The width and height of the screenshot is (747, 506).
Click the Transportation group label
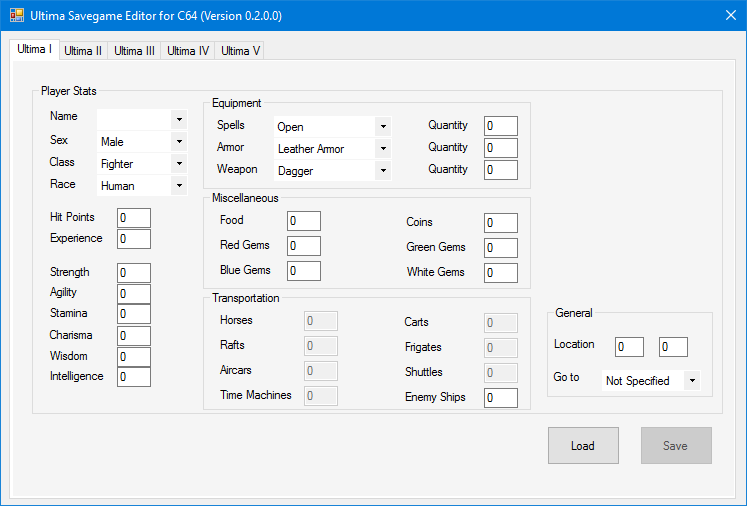point(245,298)
